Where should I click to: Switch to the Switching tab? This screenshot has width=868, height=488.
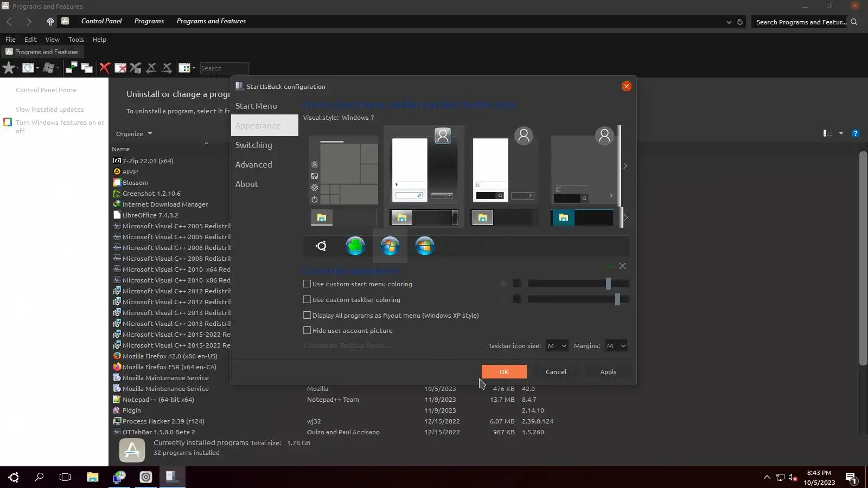tap(265, 145)
